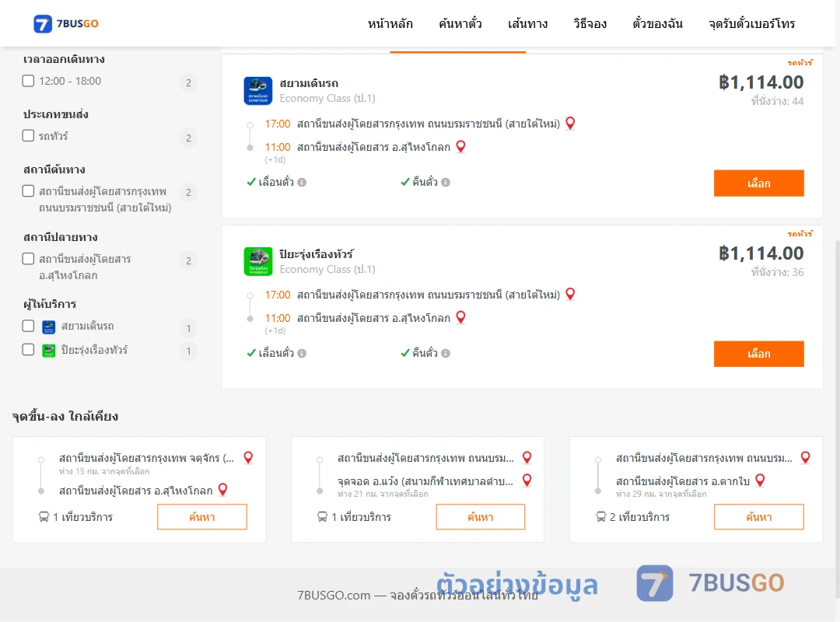
Task: Open map pin for origin in อ.ตากใบ card
Action: point(806,457)
